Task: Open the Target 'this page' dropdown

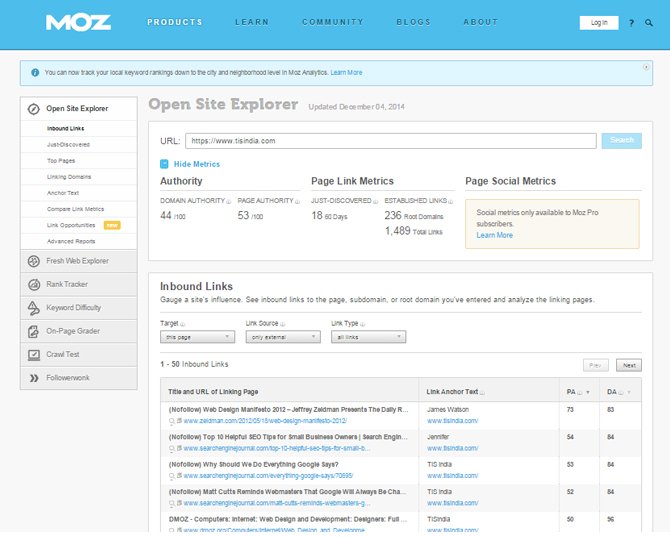Action: (x=197, y=337)
